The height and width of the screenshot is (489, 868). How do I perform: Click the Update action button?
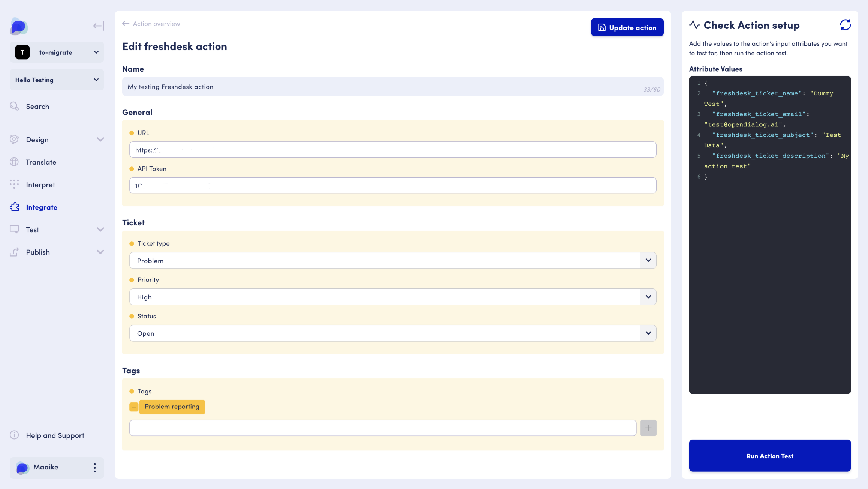[627, 27]
